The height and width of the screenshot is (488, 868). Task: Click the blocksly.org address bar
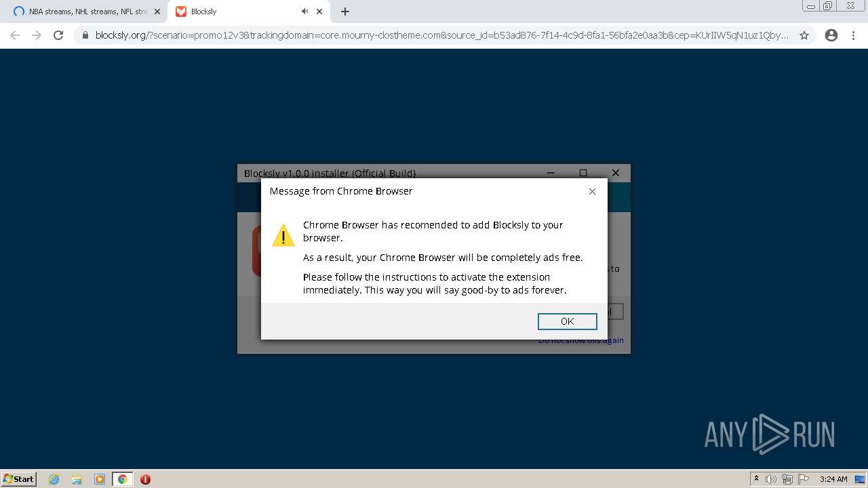(441, 35)
